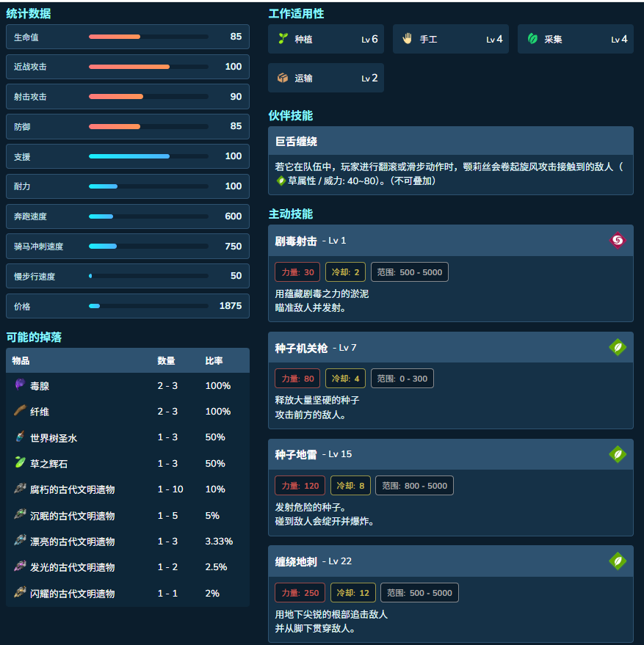Click the 力量: 250 tag on 缠绕地刺
The width and height of the screenshot is (644, 645).
(x=300, y=593)
